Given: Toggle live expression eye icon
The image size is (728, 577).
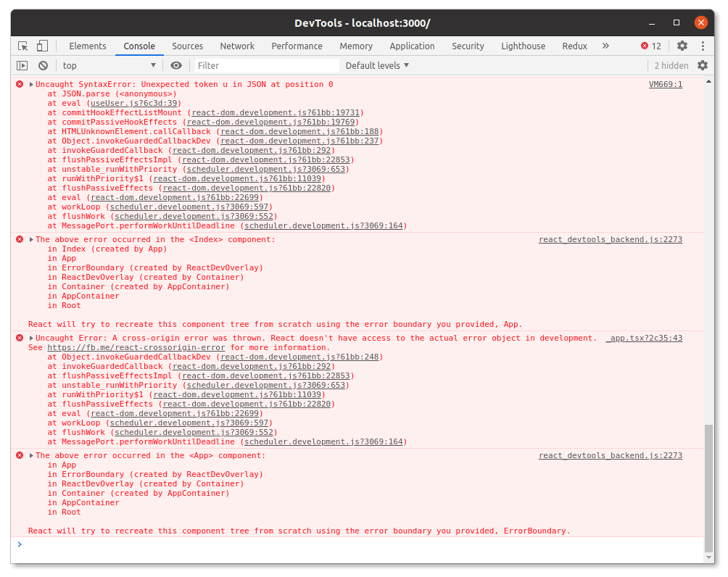Looking at the screenshot, I should coord(176,65).
